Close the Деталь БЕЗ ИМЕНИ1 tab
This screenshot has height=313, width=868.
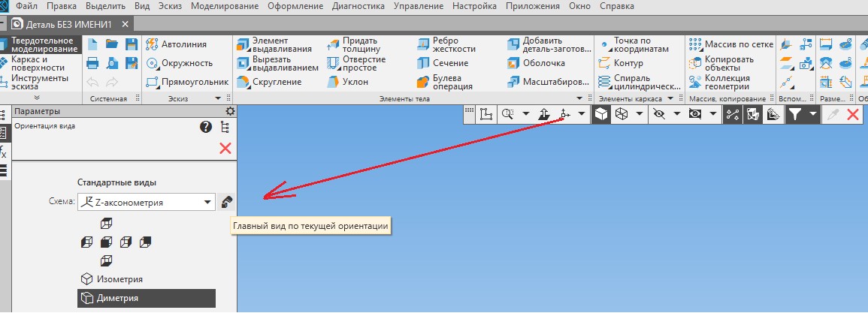(x=125, y=24)
